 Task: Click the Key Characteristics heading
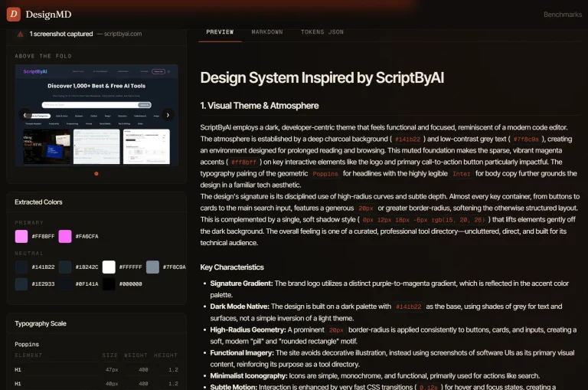(x=232, y=267)
